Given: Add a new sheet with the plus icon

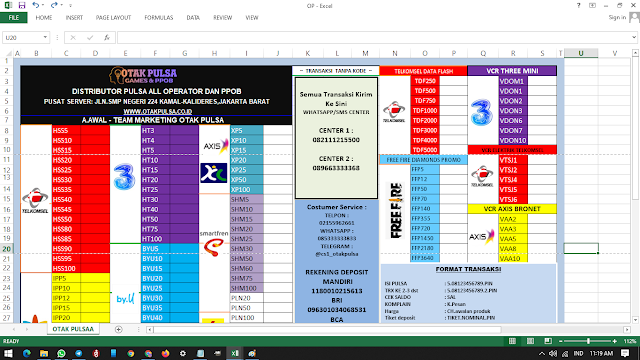Looking at the screenshot, I should 118,329.
